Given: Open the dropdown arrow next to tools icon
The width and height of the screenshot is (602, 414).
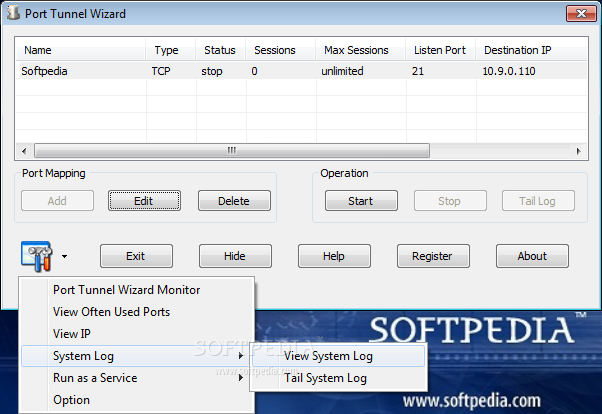Looking at the screenshot, I should coord(64,256).
